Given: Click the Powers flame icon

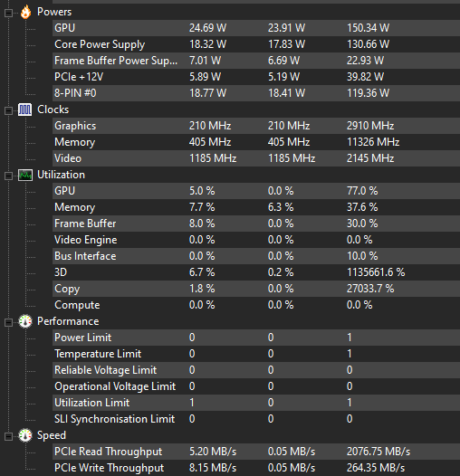Looking at the screenshot, I should (x=25, y=12).
